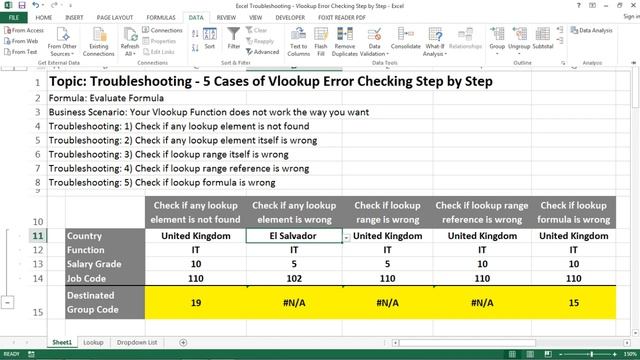Screen dimensions: 640x360
Task: Click the Flash Fill icon
Action: 321,42
